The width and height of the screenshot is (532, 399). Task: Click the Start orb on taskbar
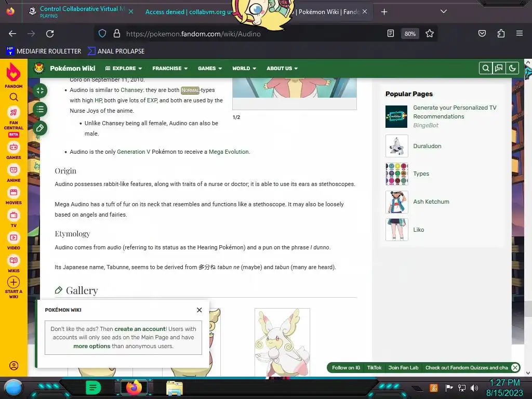tap(13, 388)
